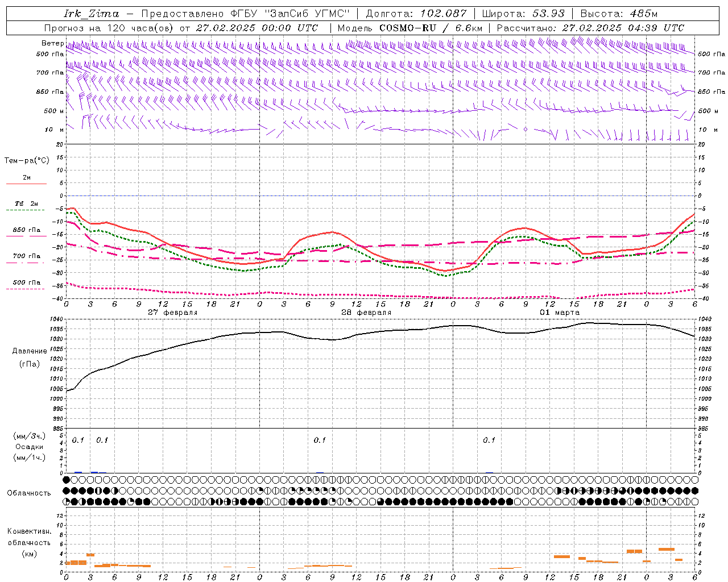The width and height of the screenshot is (728, 582).
Task: Click the 10 м wind level label on left
Action: (55, 130)
